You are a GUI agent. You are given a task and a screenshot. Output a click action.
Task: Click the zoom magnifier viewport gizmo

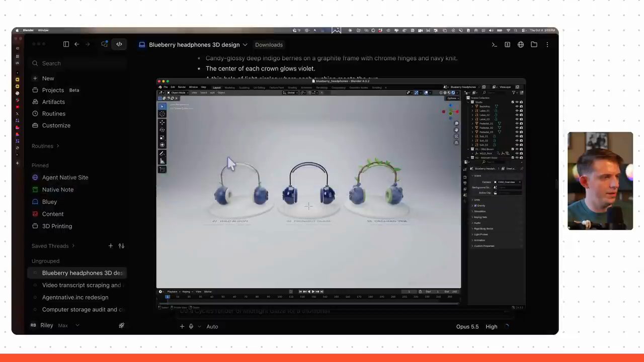(x=456, y=123)
